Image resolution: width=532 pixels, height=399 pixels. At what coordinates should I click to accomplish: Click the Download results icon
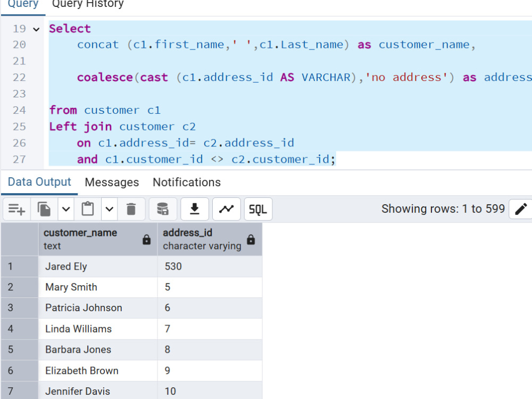pos(194,209)
